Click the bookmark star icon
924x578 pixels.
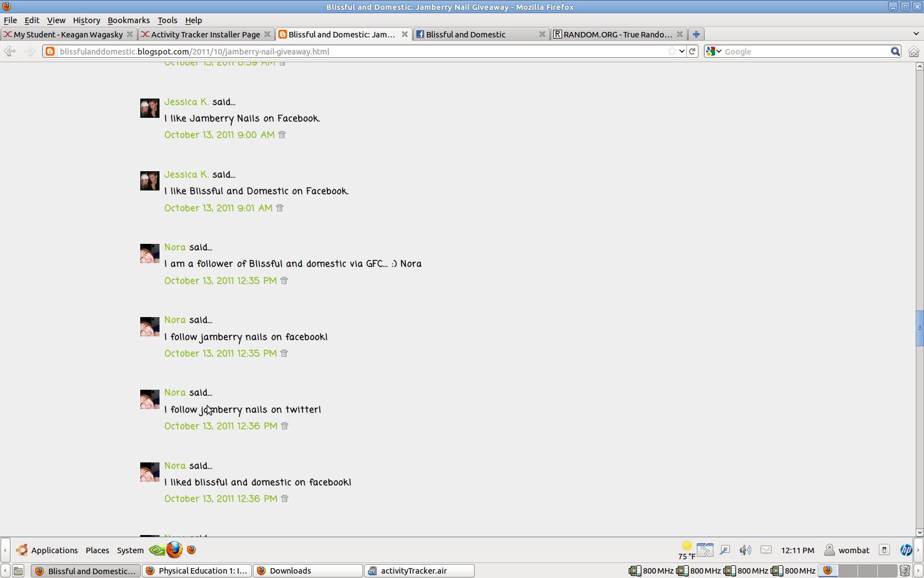pos(672,51)
